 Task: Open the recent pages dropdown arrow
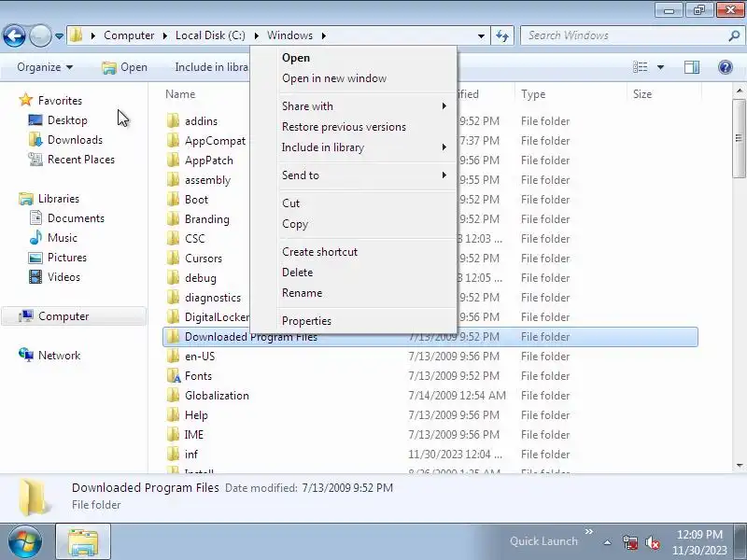pos(59,36)
